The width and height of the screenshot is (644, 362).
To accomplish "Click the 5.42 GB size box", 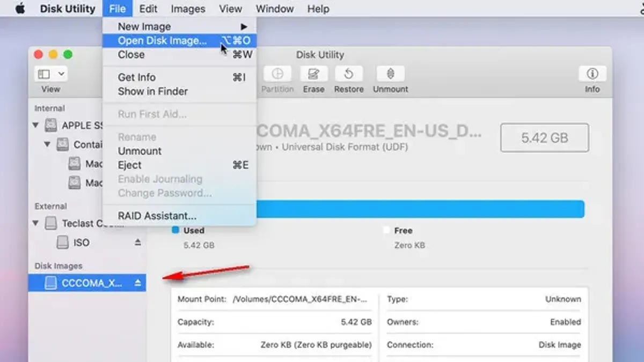I will click(x=544, y=138).
